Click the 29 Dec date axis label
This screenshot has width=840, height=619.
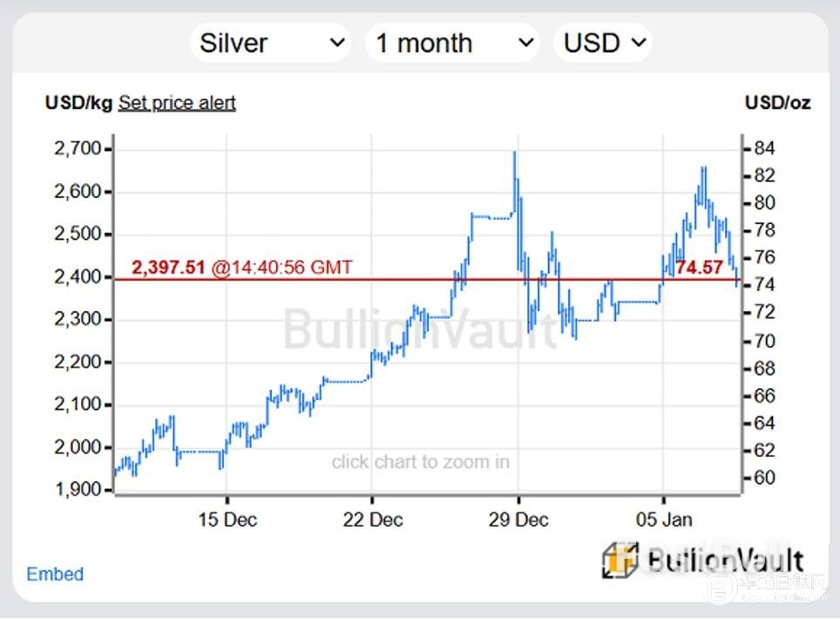[518, 520]
